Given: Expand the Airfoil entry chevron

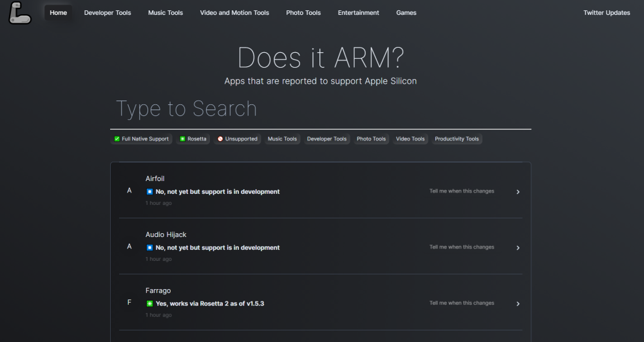Looking at the screenshot, I should pos(518,192).
